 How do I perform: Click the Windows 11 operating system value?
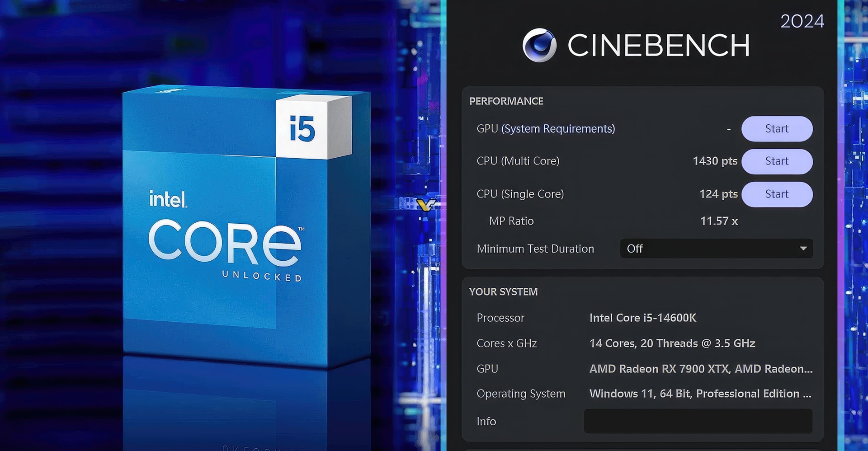(700, 394)
